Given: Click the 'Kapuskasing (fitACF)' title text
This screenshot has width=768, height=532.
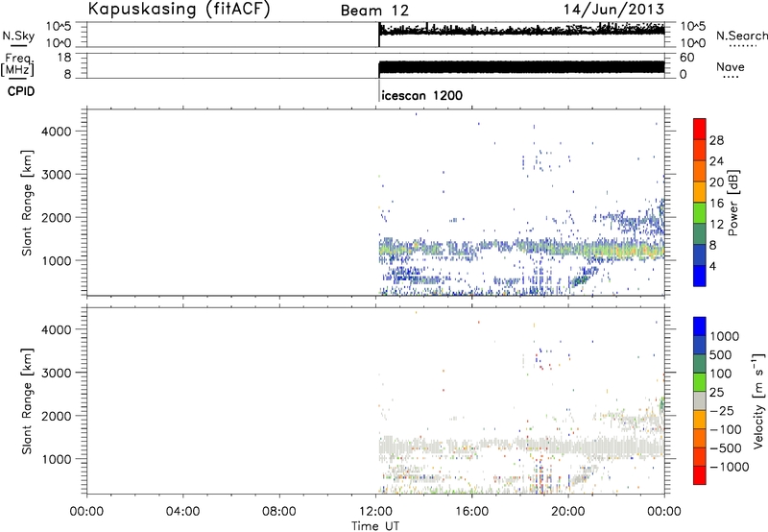Looking at the screenshot, I should (180, 10).
